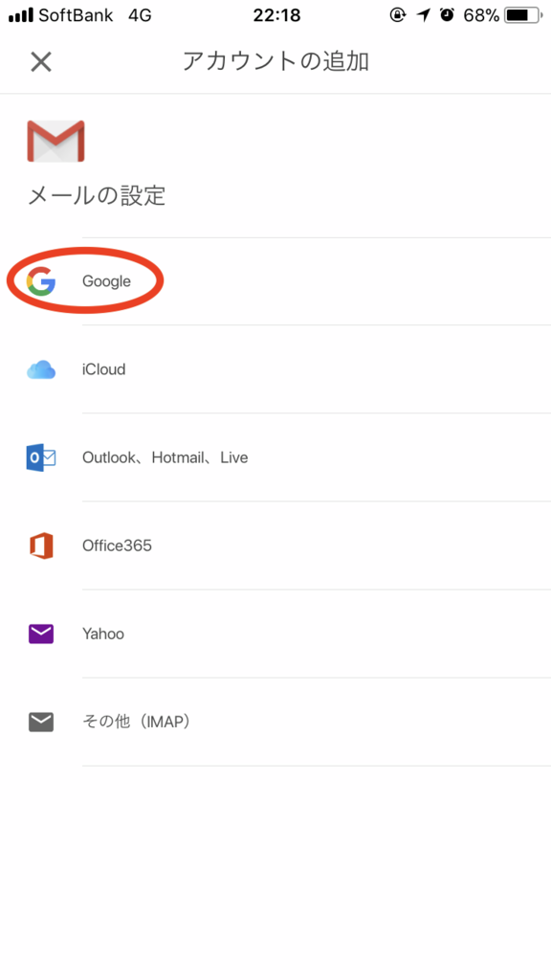Image resolution: width=551 pixels, height=980 pixels.
Task: Tap the iCloud cloud icon
Action: click(x=41, y=369)
